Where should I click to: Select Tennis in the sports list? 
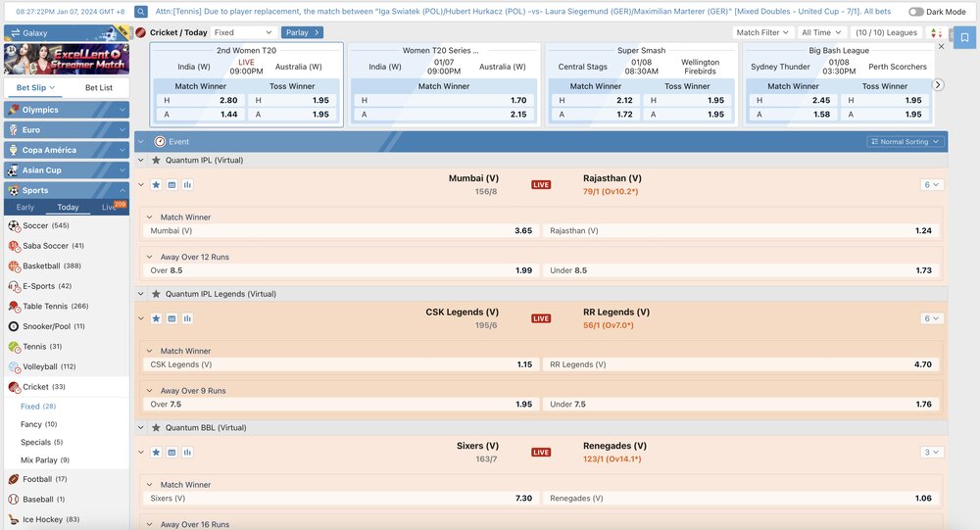click(35, 347)
